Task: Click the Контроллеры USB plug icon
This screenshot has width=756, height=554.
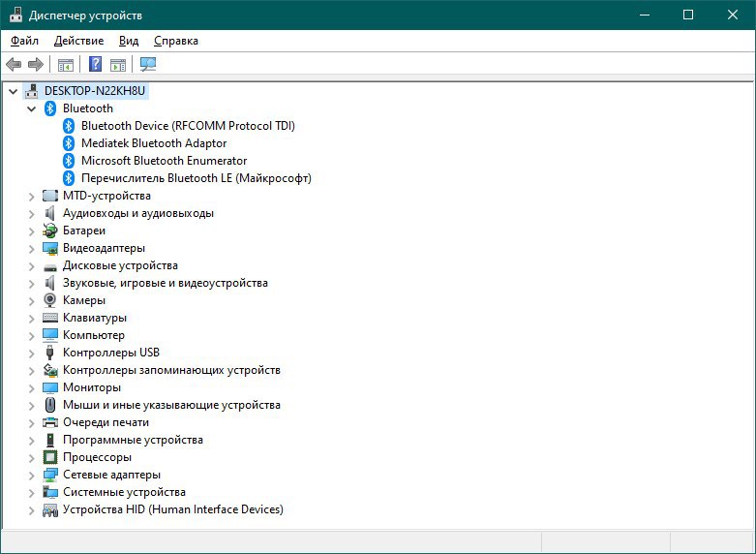Action: click(49, 353)
